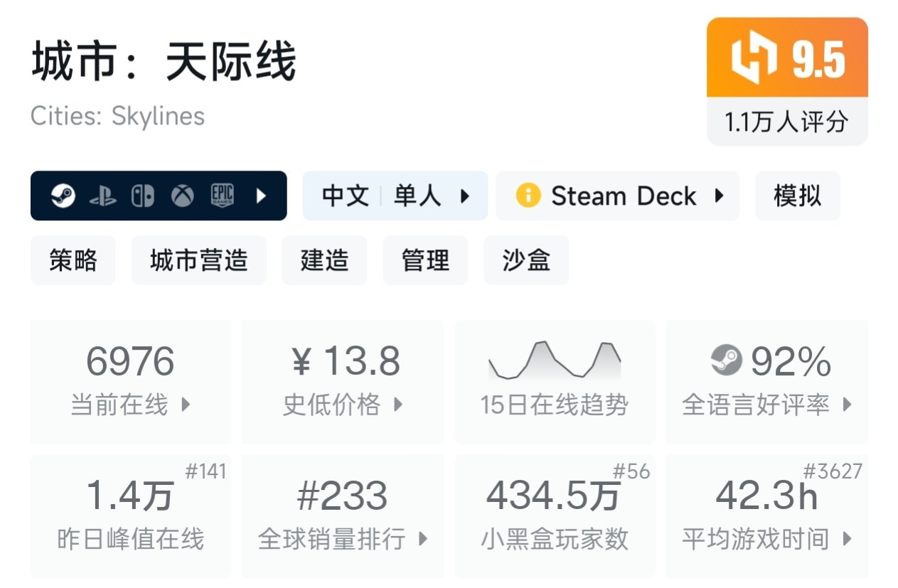Select the 策略 genre tag

73,260
